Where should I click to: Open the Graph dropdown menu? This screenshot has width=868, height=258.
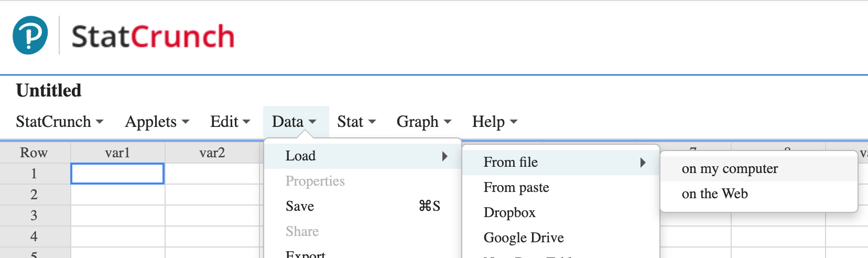point(424,122)
